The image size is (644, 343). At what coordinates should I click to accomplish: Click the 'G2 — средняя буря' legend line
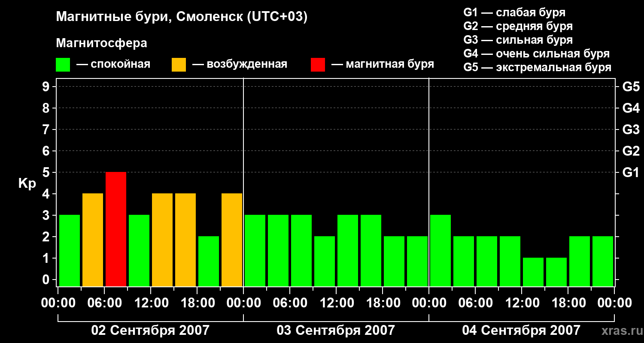(518, 26)
